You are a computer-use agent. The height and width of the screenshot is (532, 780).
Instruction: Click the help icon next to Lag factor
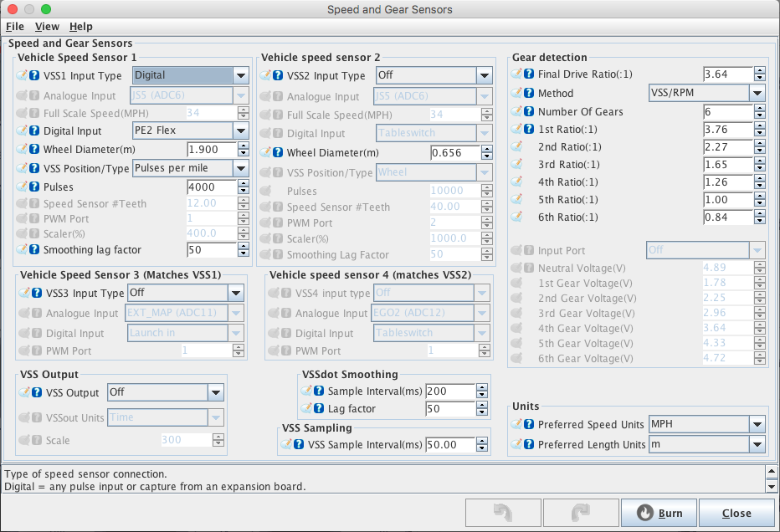click(x=321, y=409)
